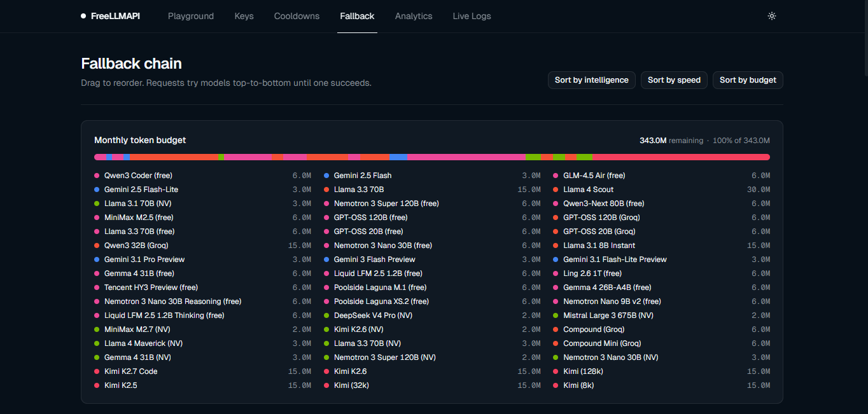Image resolution: width=868 pixels, height=414 pixels.
Task: Click the GPT-OSS 20B (free) label
Action: point(368,231)
